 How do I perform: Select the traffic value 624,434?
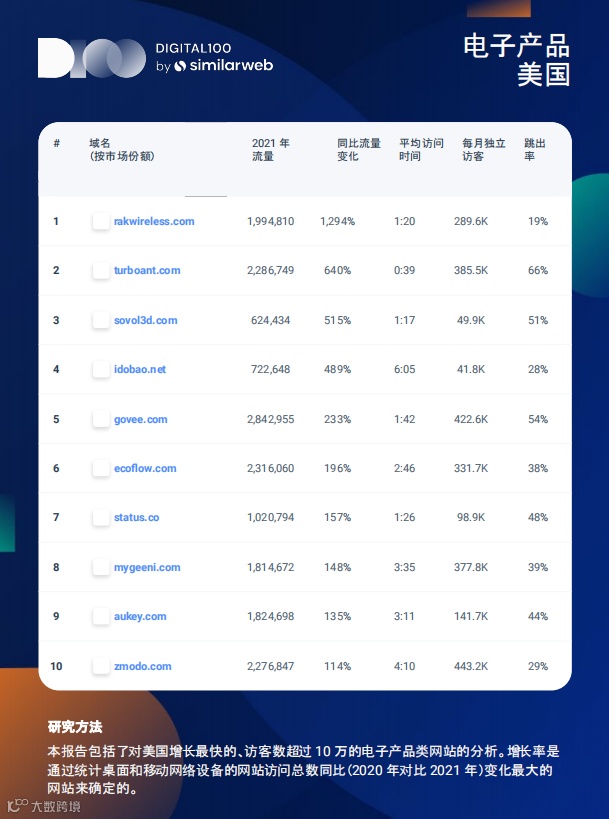point(271,320)
